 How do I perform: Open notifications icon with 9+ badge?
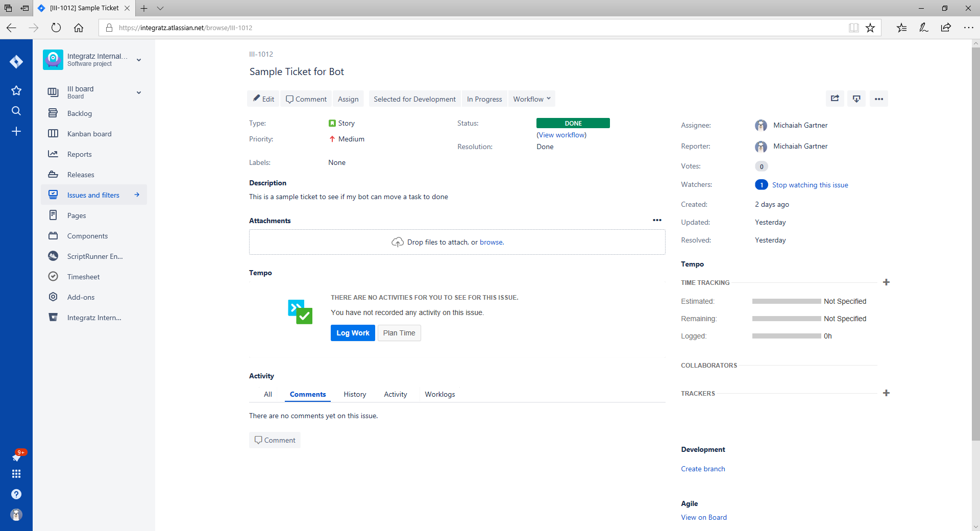[x=16, y=456]
